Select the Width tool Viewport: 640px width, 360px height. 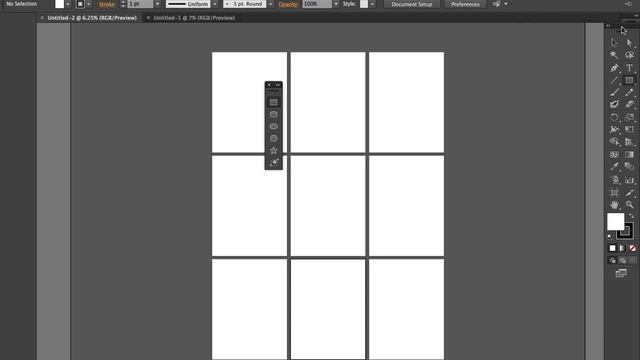614,129
